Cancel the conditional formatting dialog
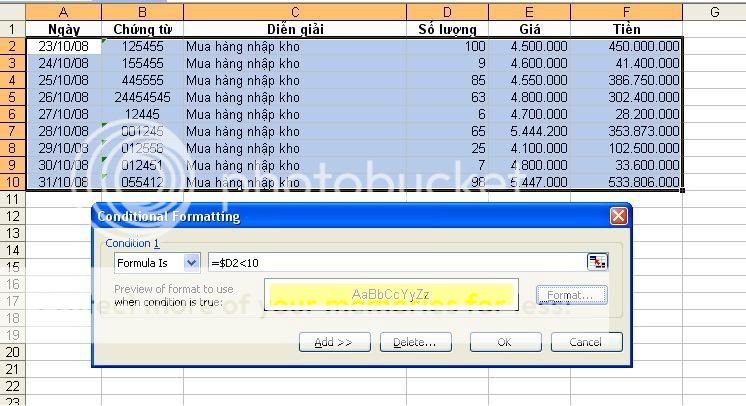Viewport: 746px width, 406px height. coord(586,342)
